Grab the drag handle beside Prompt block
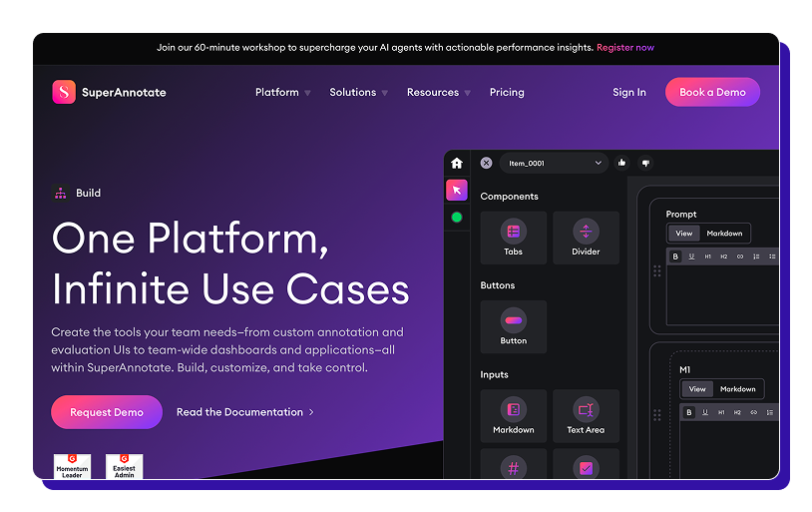 coord(657,271)
